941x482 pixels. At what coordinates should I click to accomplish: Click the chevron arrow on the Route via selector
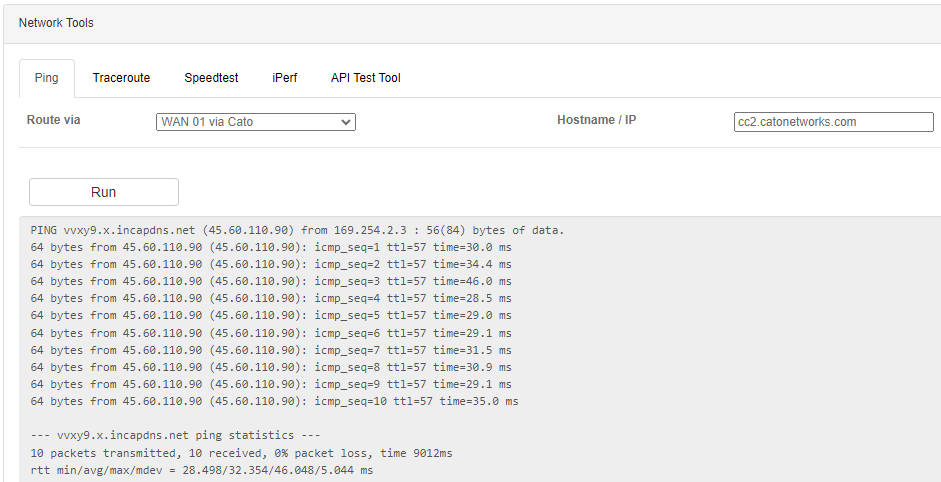click(346, 122)
